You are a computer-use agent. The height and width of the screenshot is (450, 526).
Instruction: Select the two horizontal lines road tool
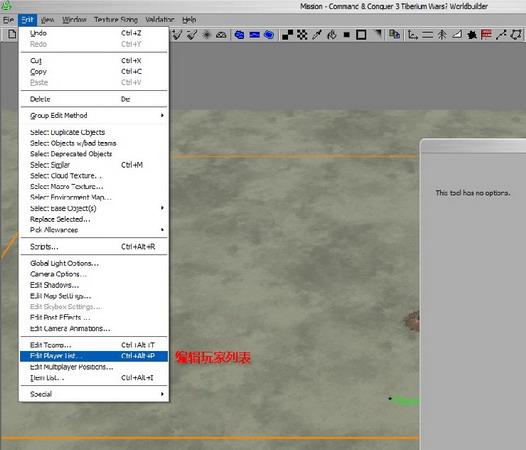click(427, 35)
